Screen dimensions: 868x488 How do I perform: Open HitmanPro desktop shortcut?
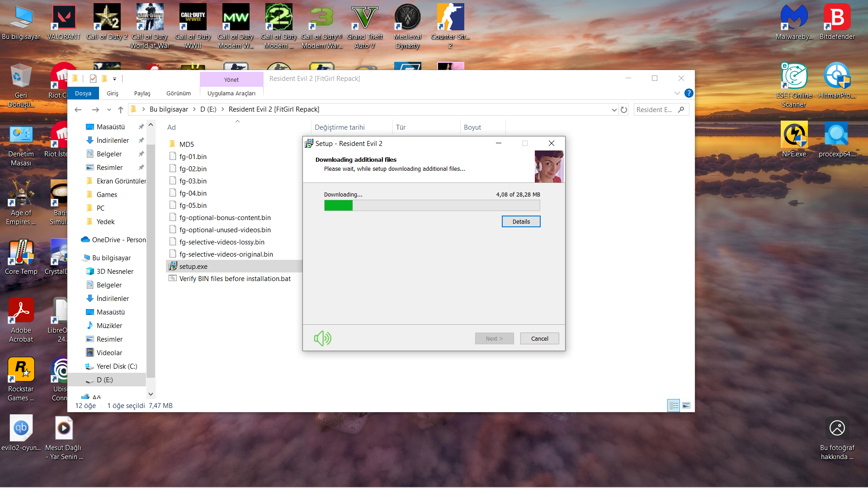tap(837, 81)
